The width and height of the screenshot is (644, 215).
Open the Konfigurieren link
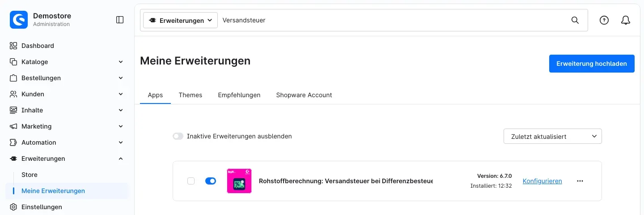(x=542, y=181)
